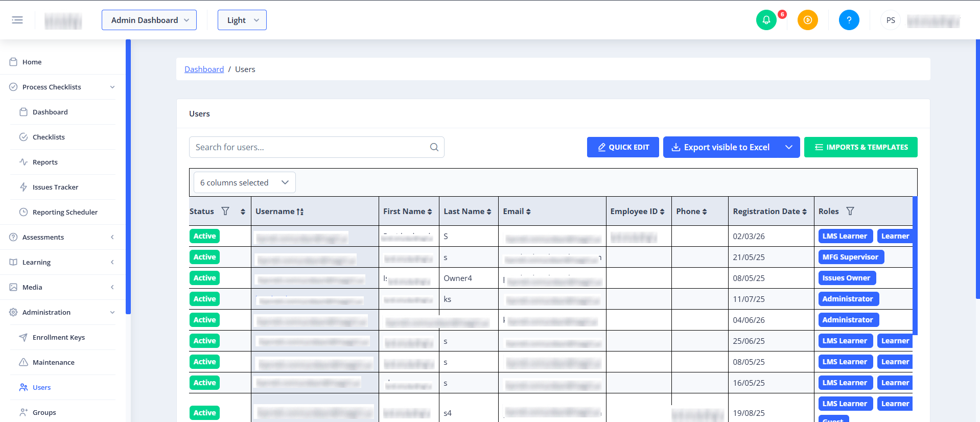The height and width of the screenshot is (422, 980).
Task: Sort the First Name column
Action: [430, 212]
